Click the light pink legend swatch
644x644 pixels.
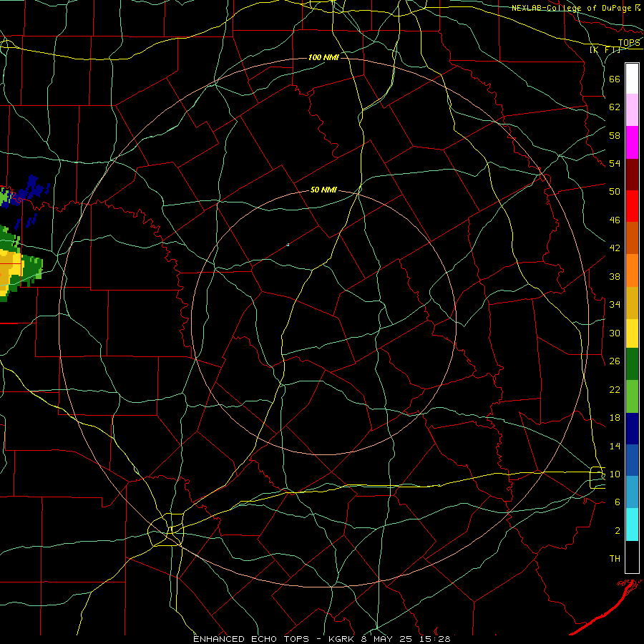tap(632, 110)
